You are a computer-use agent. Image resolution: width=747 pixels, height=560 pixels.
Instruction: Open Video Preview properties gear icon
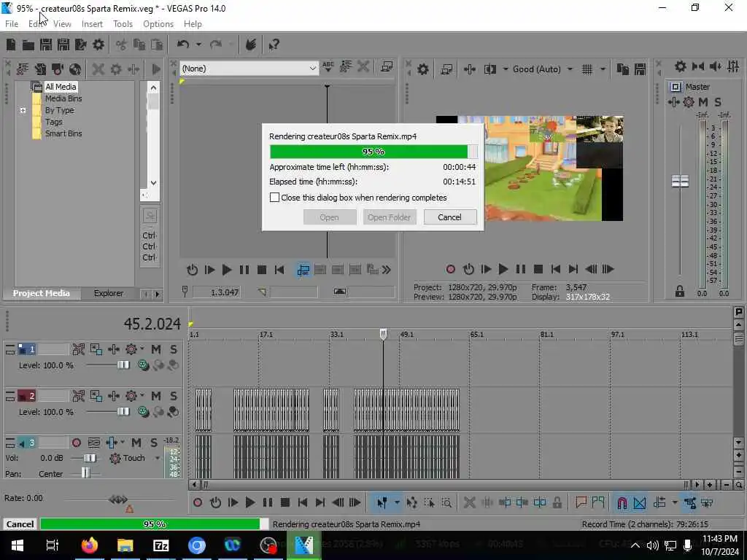point(422,69)
